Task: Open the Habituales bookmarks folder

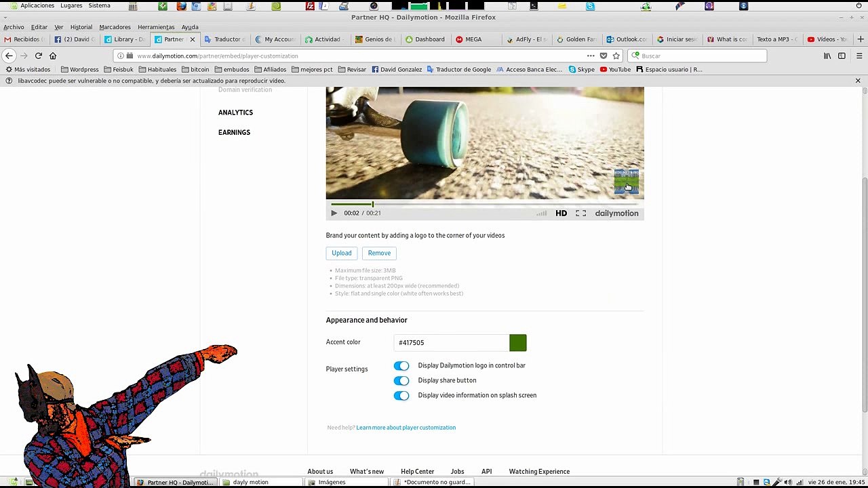Action: (157, 69)
